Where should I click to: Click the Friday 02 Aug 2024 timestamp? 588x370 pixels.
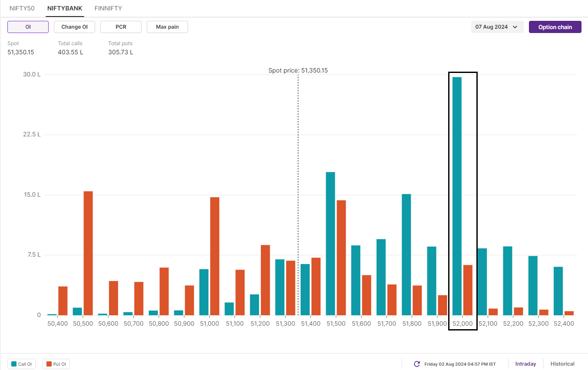click(460, 364)
